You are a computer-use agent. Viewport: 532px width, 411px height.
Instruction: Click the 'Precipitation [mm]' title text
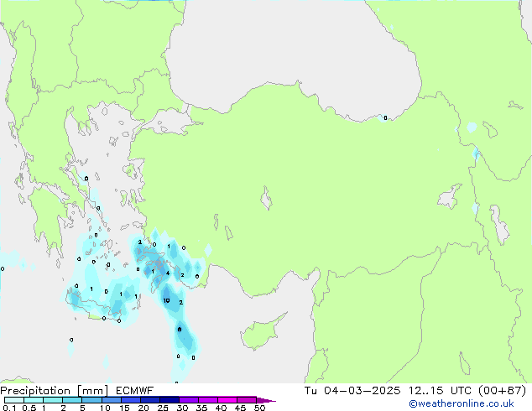coord(54,391)
